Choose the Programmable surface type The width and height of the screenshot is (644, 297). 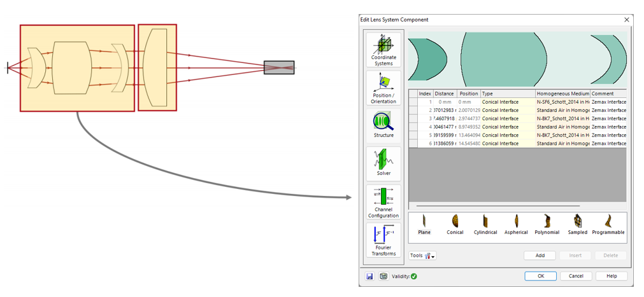[x=608, y=224]
